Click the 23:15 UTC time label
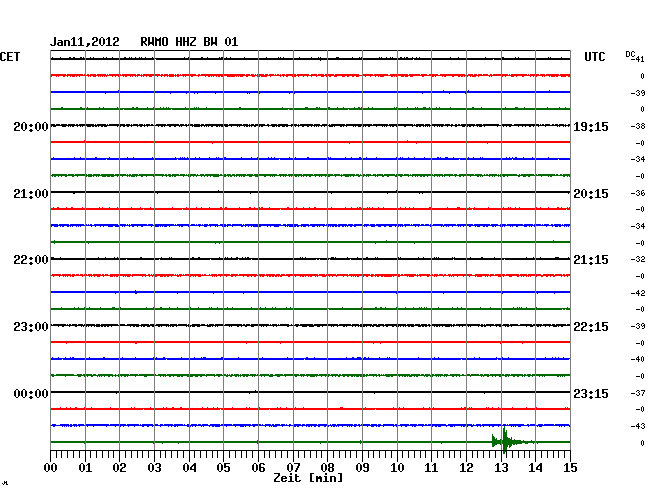The width and height of the screenshot is (650, 494). pyautogui.click(x=591, y=393)
